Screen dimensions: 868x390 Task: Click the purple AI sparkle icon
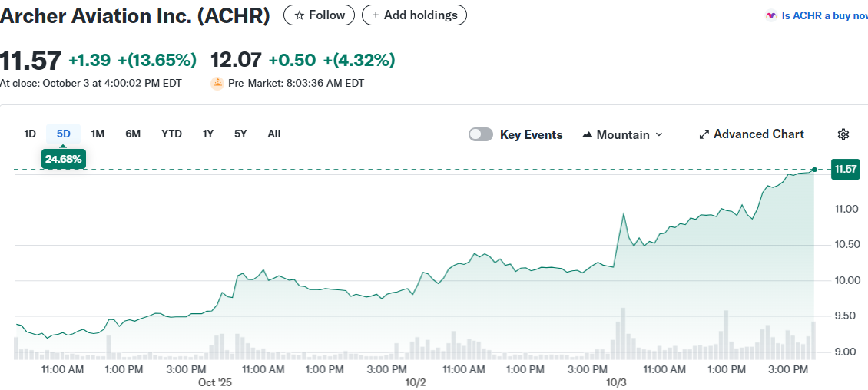[x=771, y=15]
